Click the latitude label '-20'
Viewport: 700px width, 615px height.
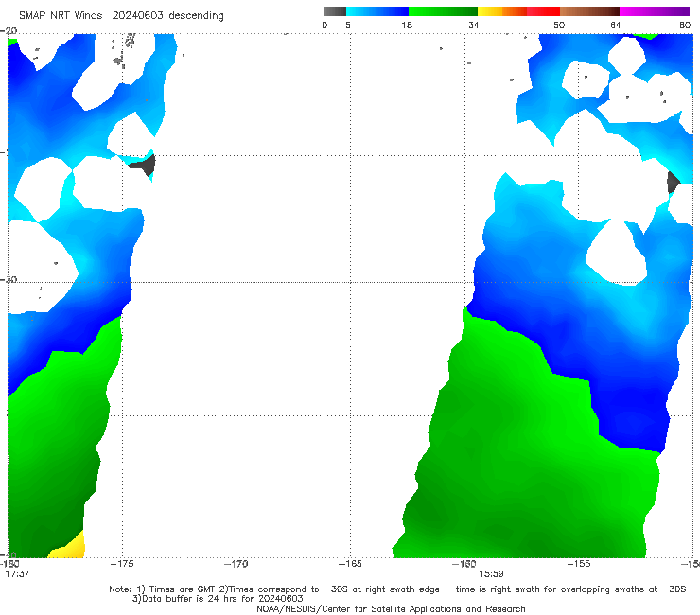(x=9, y=31)
